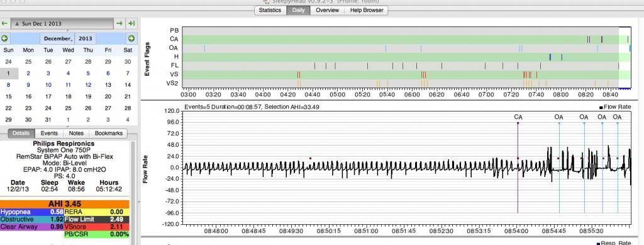Click the orange AHI 3.45 bar
Image resolution: width=644 pixels, height=245 pixels.
click(x=65, y=203)
